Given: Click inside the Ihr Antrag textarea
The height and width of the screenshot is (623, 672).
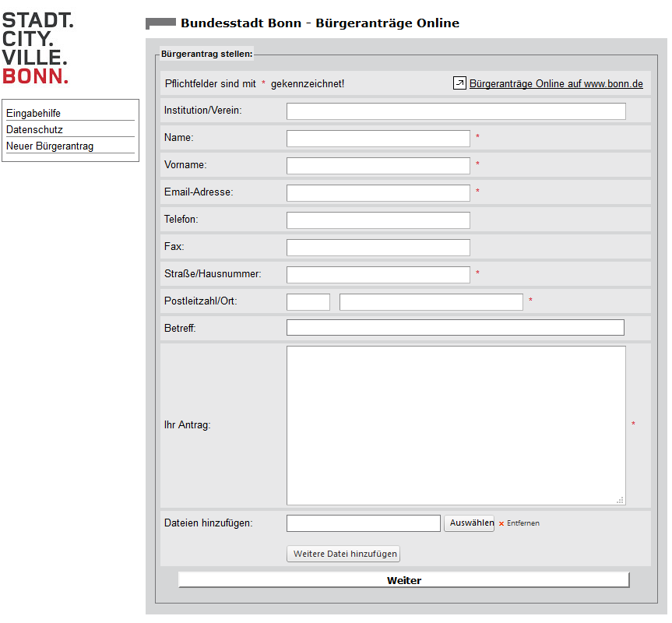Looking at the screenshot, I should pyautogui.click(x=456, y=425).
